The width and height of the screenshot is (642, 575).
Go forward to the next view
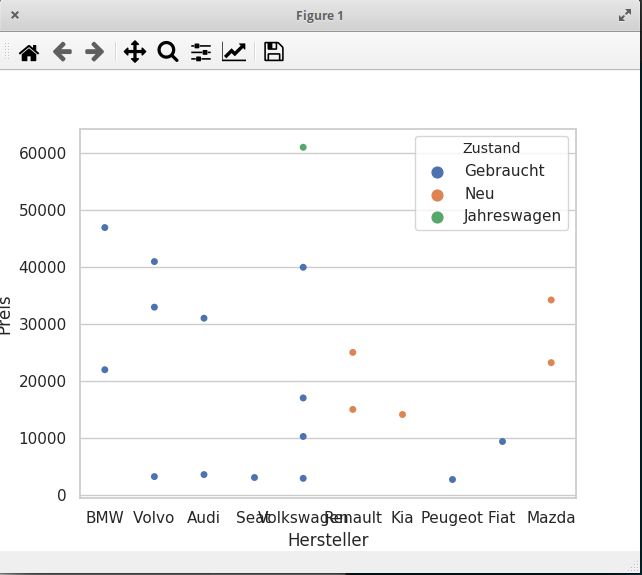(95, 52)
